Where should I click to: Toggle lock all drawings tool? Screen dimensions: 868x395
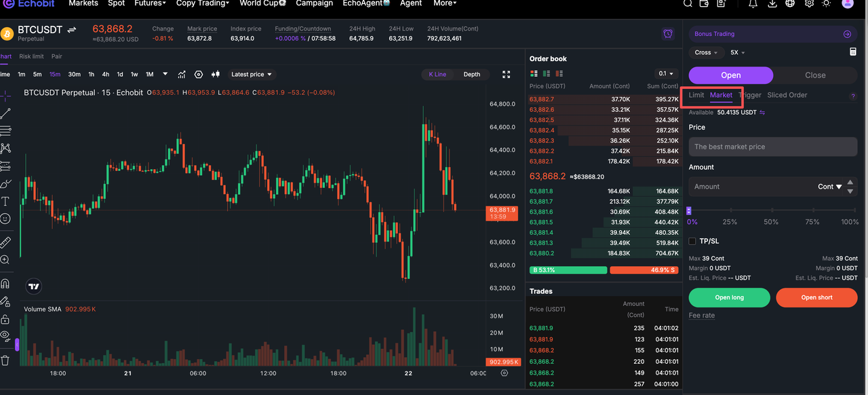5,319
